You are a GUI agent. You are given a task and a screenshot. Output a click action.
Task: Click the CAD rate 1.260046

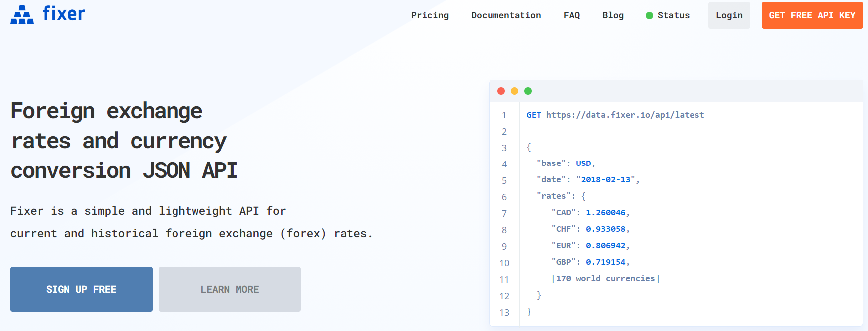[x=605, y=213]
